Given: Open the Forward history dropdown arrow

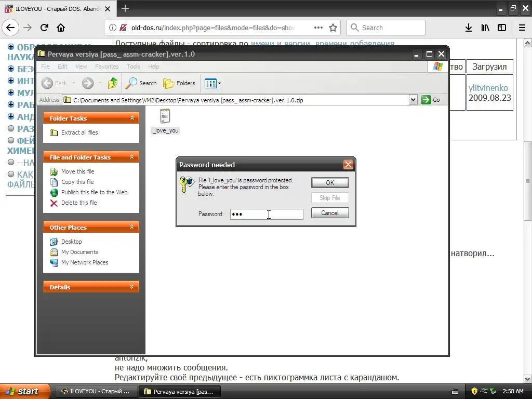Looking at the screenshot, I should (x=100, y=83).
